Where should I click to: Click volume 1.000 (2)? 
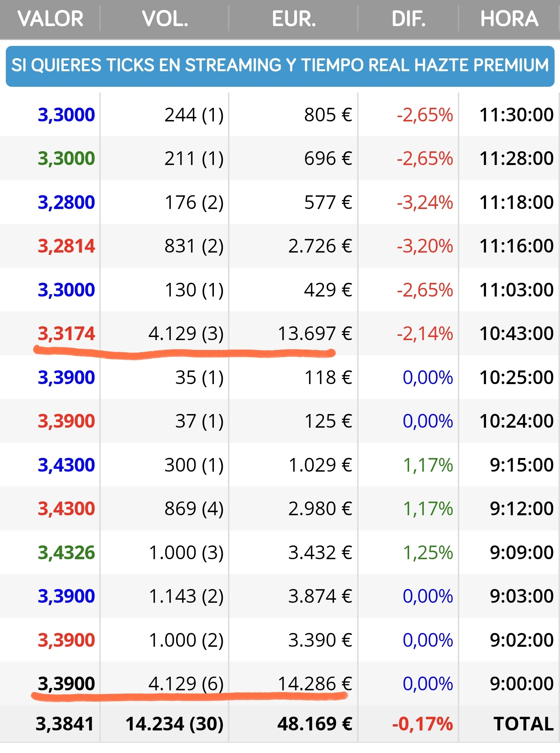(186, 640)
